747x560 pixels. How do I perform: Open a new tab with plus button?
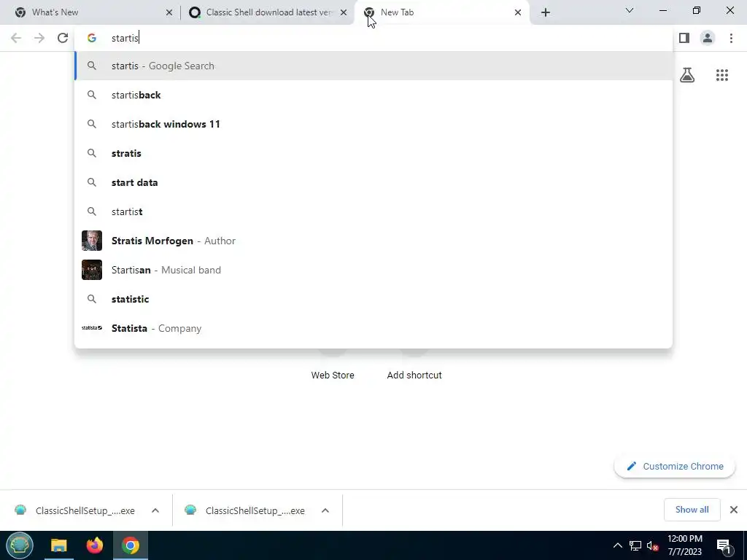pyautogui.click(x=546, y=12)
